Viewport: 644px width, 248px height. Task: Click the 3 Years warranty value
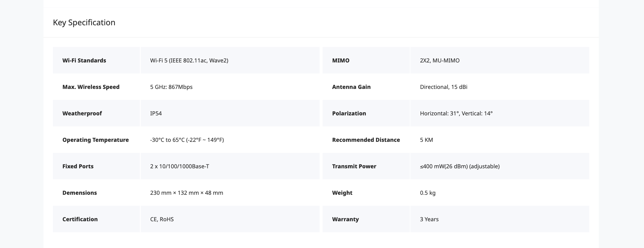coord(429,219)
